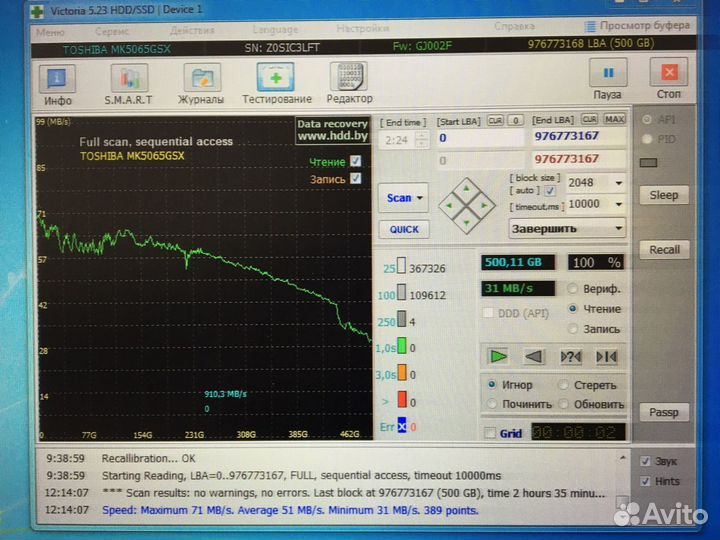720x540 pixels.
Task: Toggle the Чтение graph checkbox
Action: point(356,162)
